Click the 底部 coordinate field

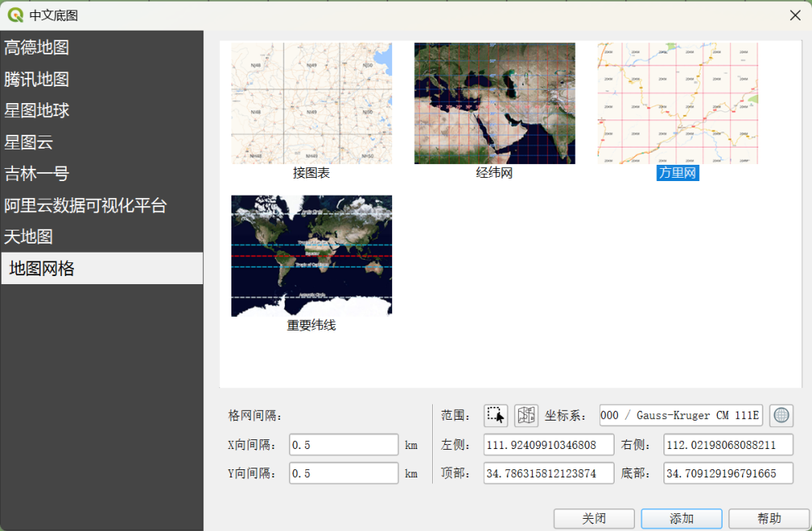tap(728, 473)
